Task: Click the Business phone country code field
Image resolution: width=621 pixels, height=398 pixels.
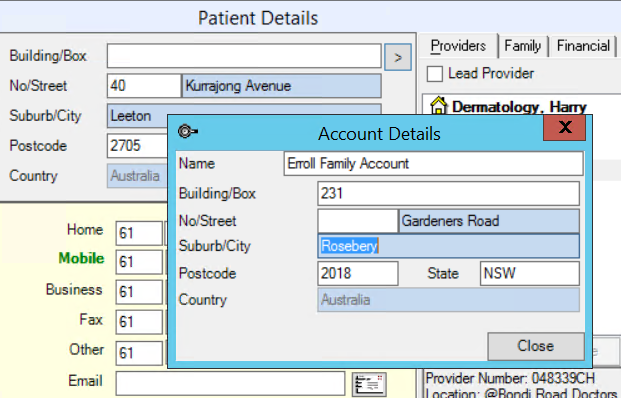Action: pos(139,292)
